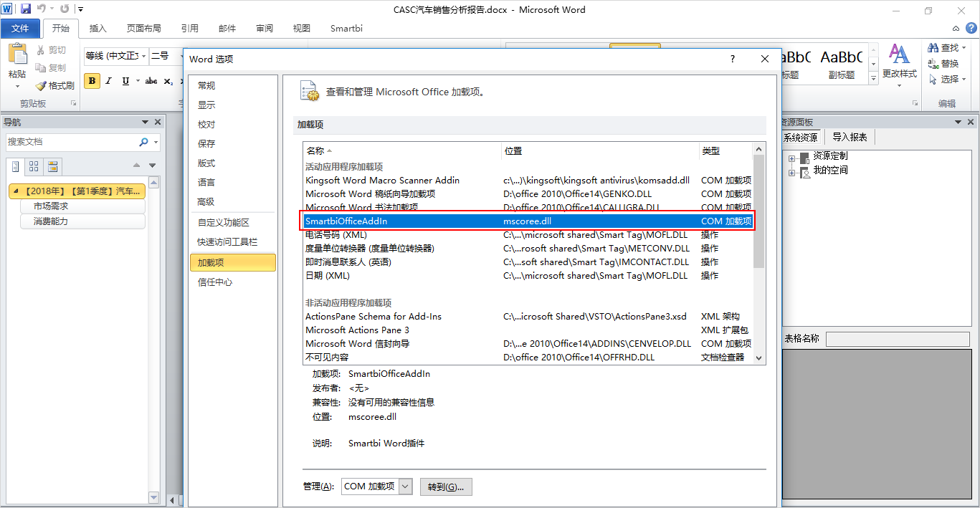Select 高级 category in Word Options

[x=232, y=202]
